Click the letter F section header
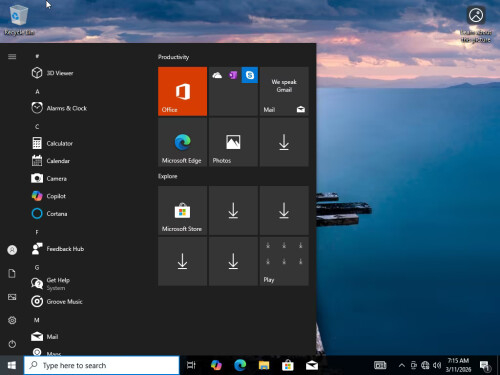The image size is (500, 375). tap(37, 232)
